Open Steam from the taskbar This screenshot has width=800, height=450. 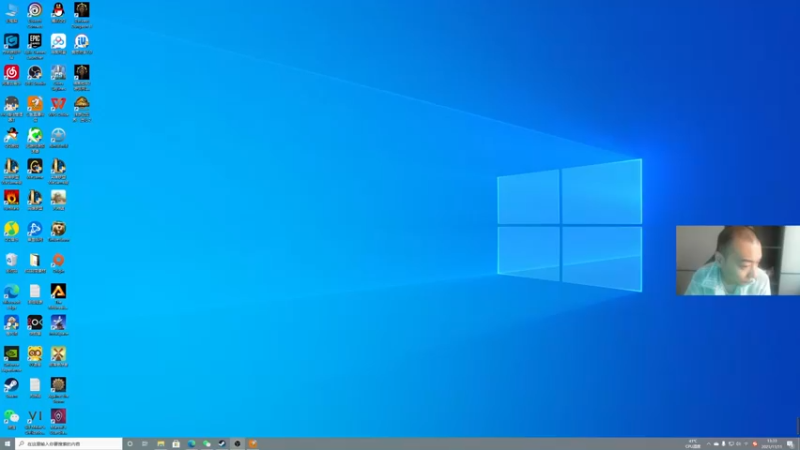(222, 444)
